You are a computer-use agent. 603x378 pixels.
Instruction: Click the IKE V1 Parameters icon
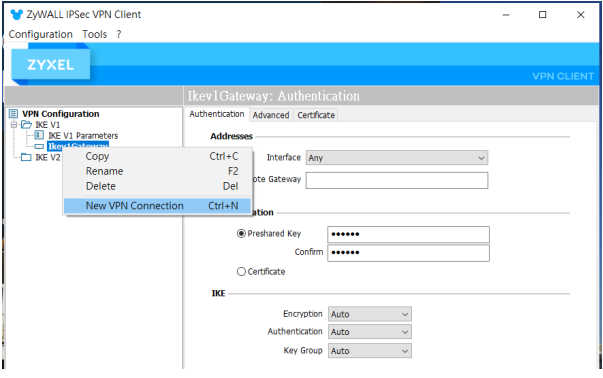click(39, 135)
